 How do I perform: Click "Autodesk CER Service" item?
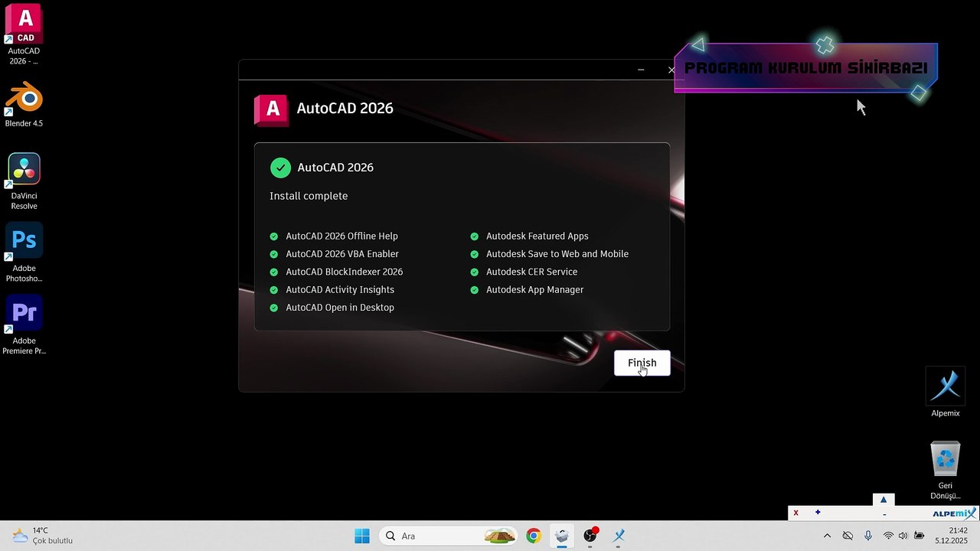coord(532,272)
